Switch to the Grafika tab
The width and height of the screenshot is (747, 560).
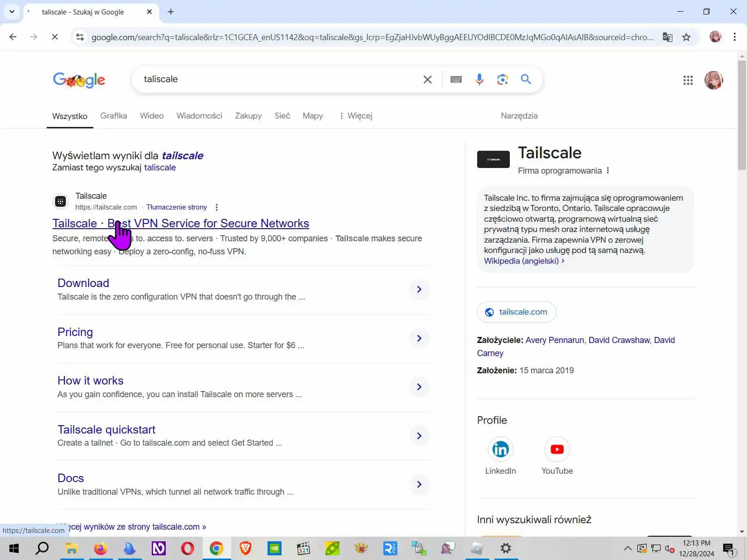coord(113,116)
